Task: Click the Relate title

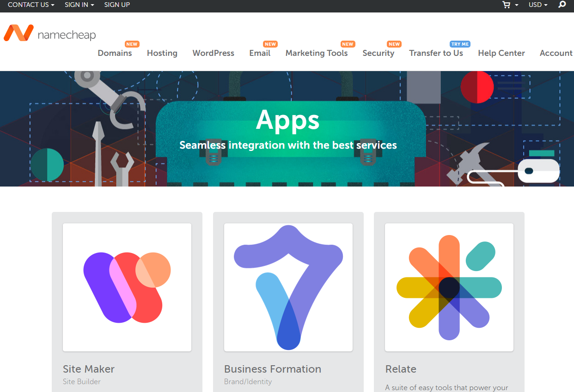Action: pyautogui.click(x=401, y=369)
